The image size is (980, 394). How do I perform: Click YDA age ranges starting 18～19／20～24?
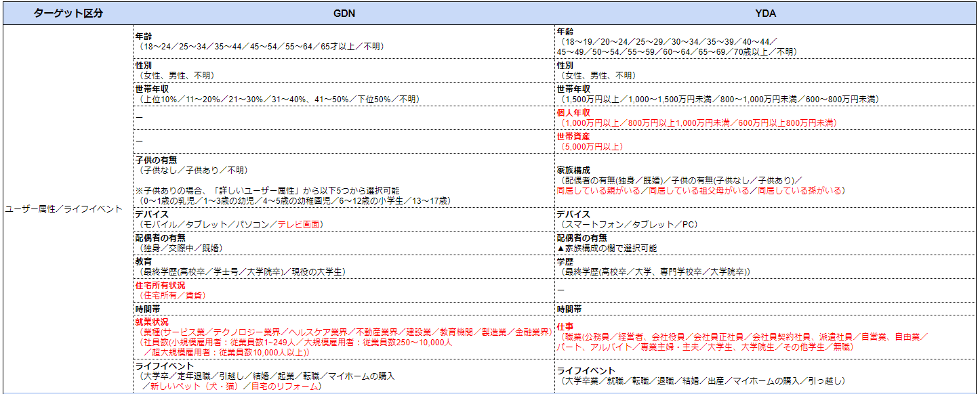667,42
